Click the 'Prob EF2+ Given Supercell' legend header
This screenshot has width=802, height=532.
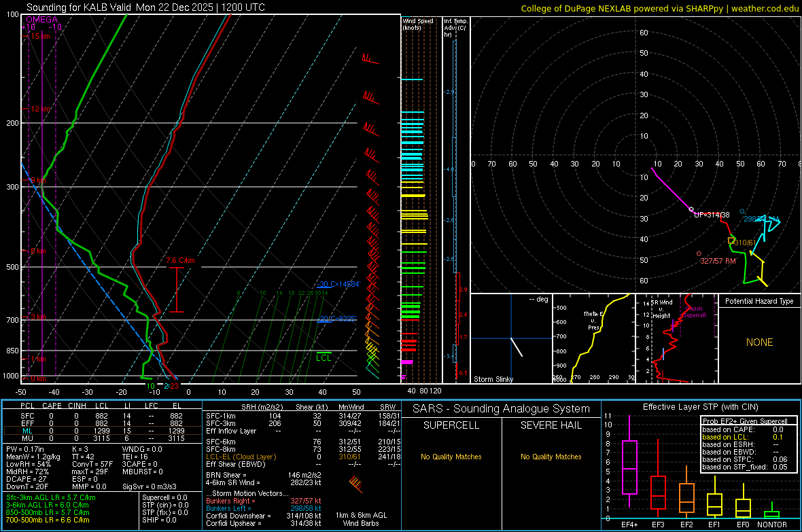[745, 421]
